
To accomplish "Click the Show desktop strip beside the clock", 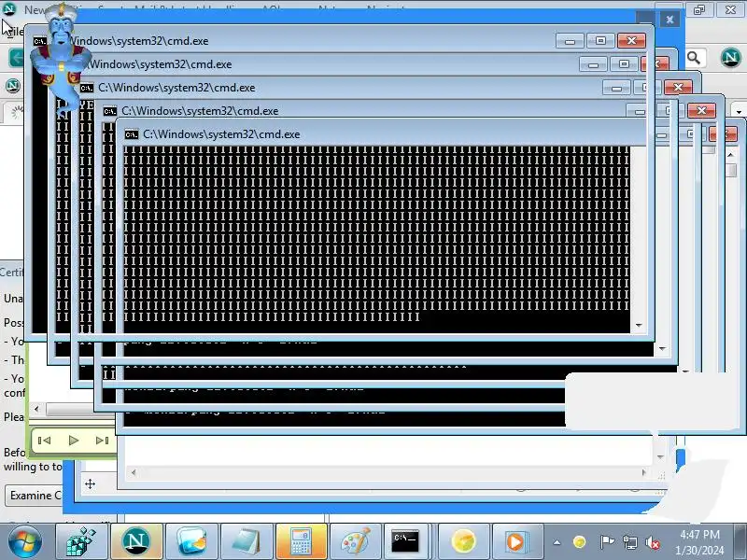I will pos(740,541).
